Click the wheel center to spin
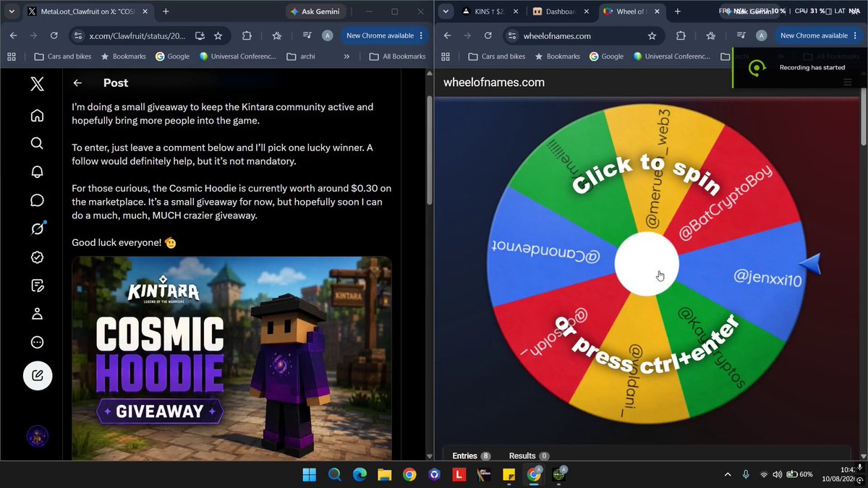 pos(647,264)
